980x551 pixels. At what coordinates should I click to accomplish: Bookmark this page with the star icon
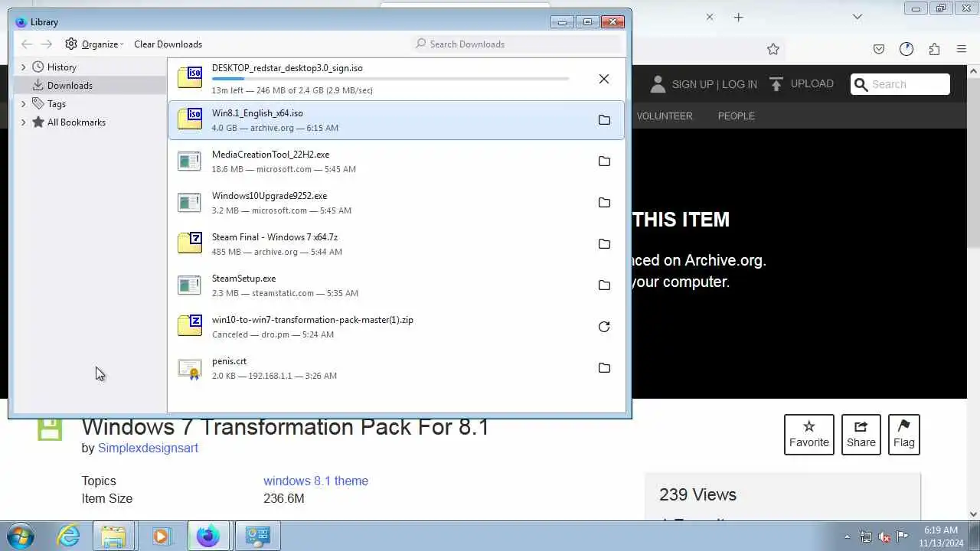(773, 49)
